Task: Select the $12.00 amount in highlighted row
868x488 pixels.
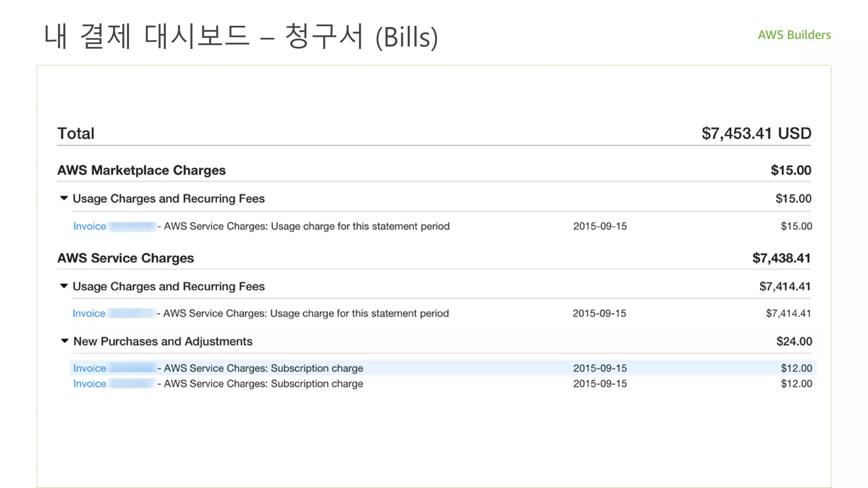Action: point(797,368)
